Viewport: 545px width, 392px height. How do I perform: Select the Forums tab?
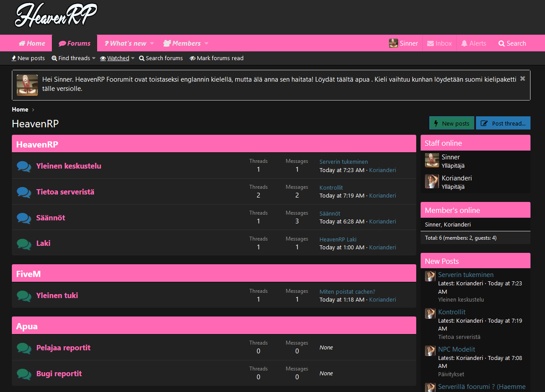74,43
